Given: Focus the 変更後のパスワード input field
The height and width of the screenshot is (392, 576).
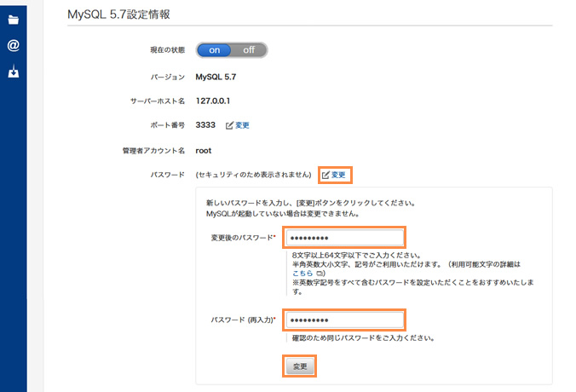Looking at the screenshot, I should [x=344, y=238].
